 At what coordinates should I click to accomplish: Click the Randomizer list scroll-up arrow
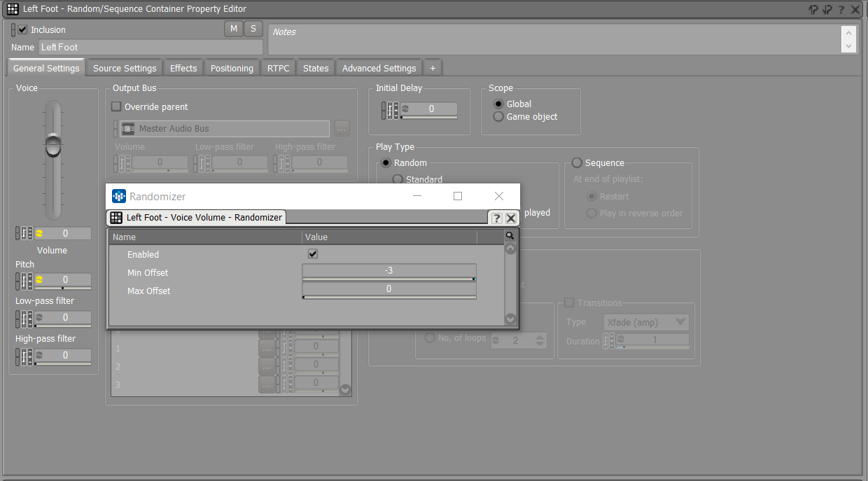tap(510, 249)
